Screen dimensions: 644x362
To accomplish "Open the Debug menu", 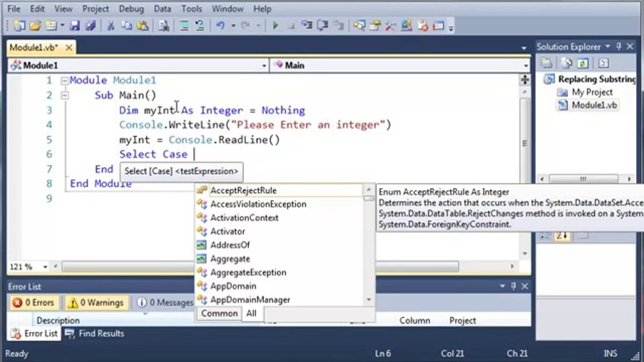I will (x=131, y=9).
